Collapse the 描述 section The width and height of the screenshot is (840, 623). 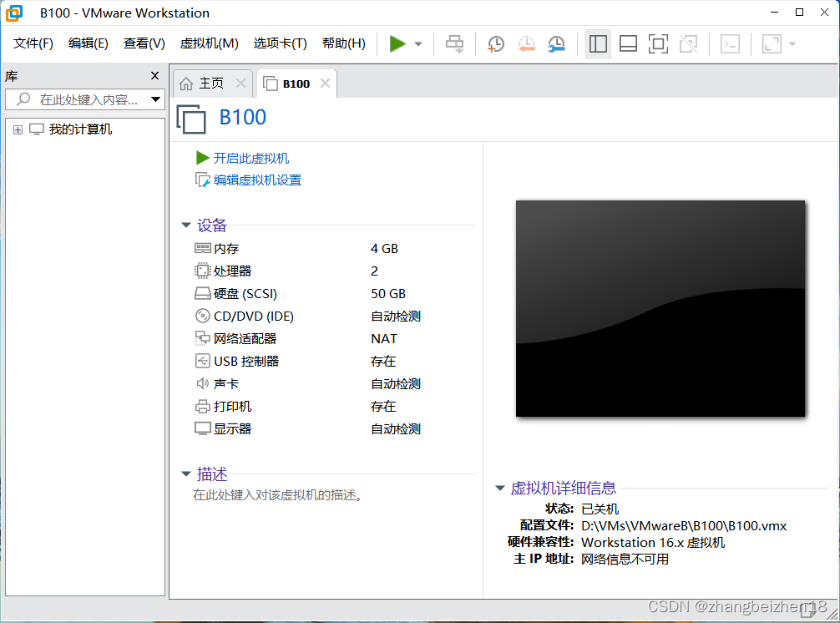186,474
